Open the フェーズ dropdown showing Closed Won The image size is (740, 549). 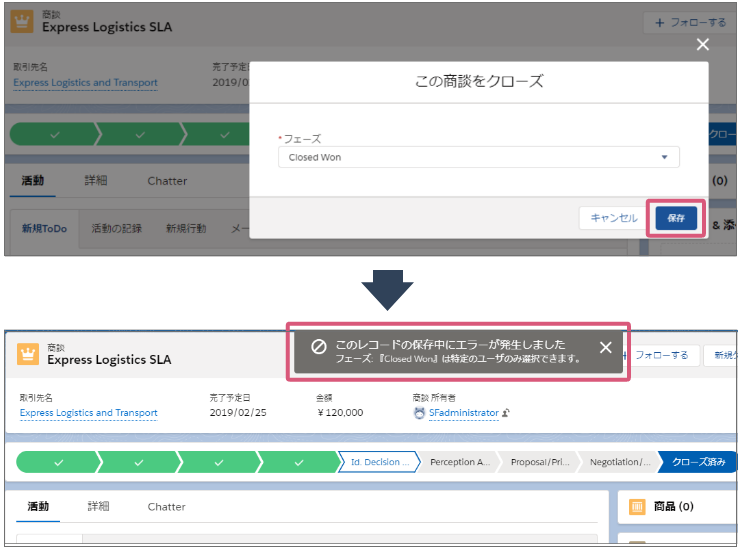(x=479, y=157)
